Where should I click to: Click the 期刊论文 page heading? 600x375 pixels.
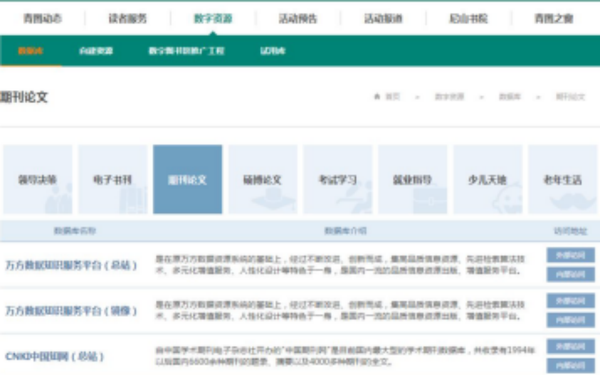pos(24,97)
